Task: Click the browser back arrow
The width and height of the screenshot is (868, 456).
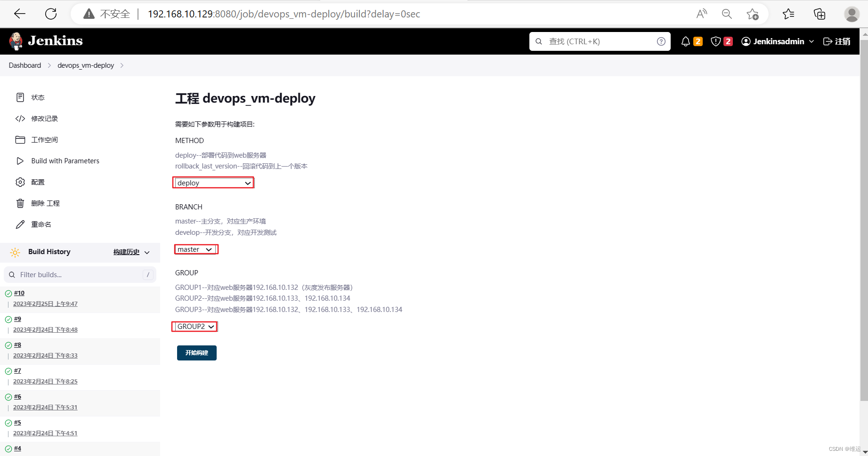Action: tap(20, 14)
